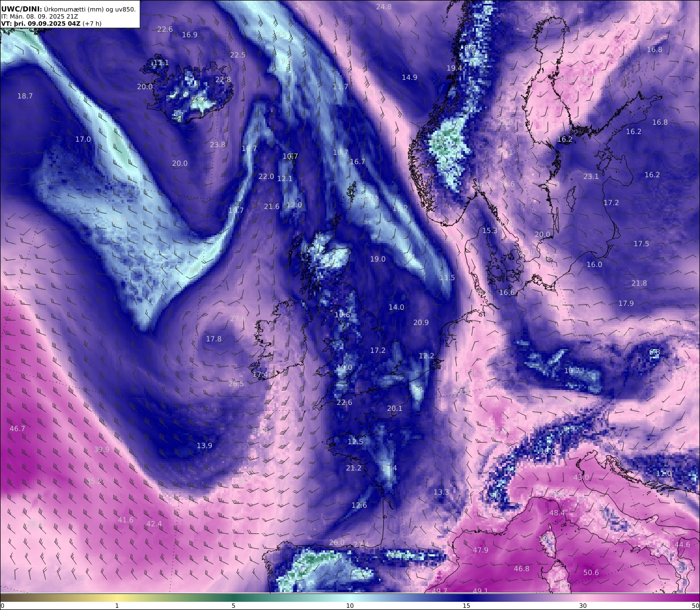Click the 11.5 value label
Viewport: 700px width, 610px height.
click(447, 277)
